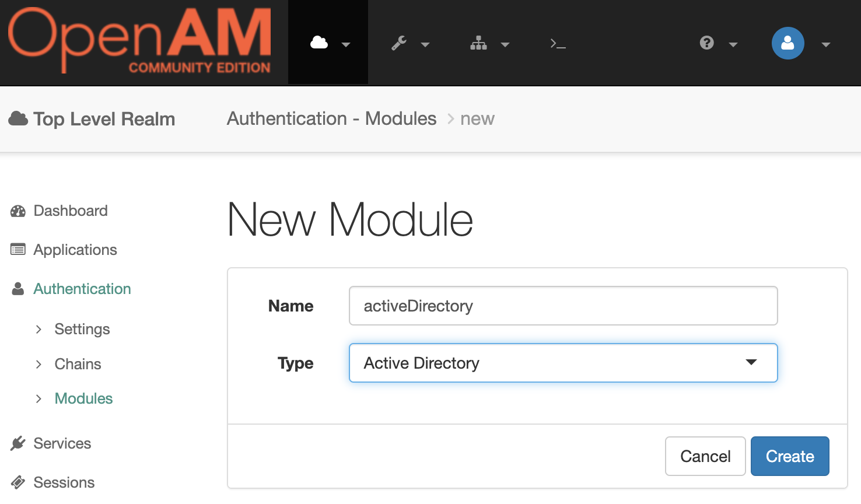Expand dropdown arrow next to wrench icon
The width and height of the screenshot is (861, 504).
(425, 44)
